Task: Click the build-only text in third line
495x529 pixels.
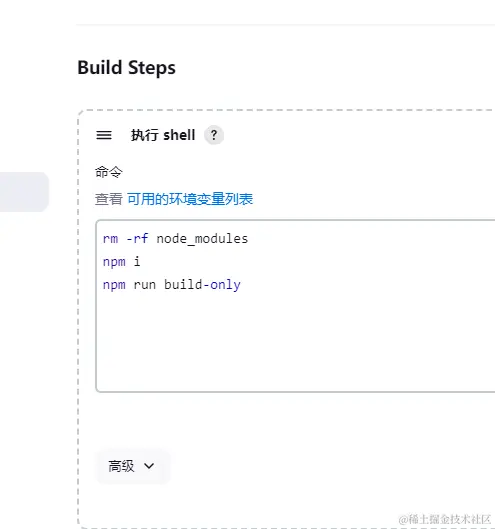Action: 202,285
